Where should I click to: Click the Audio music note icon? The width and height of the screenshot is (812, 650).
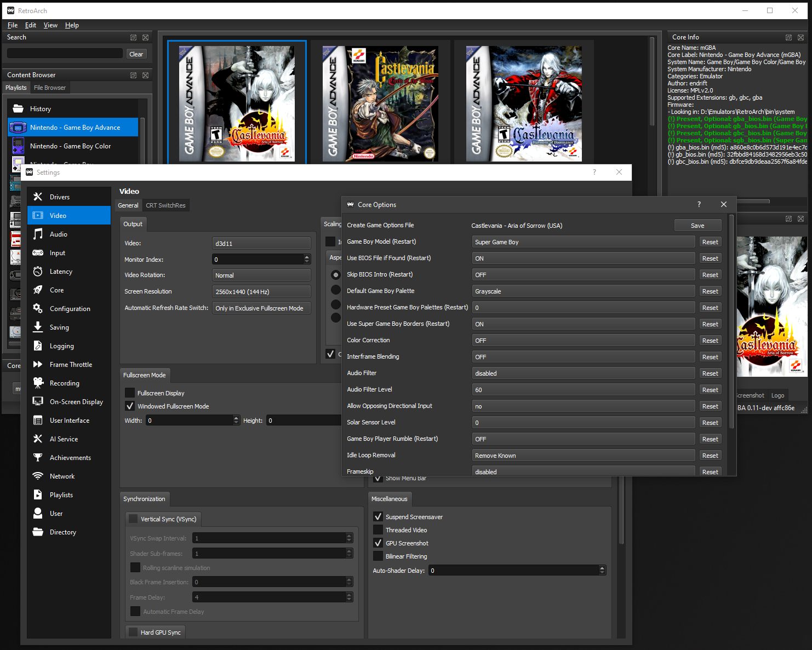pyautogui.click(x=38, y=234)
